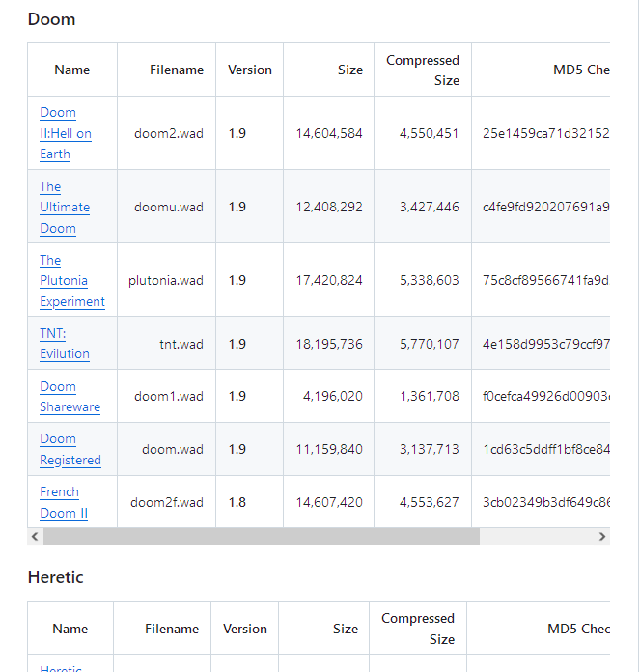The width and height of the screenshot is (640, 672).
Task: Click the Doom section heading
Action: tap(51, 19)
